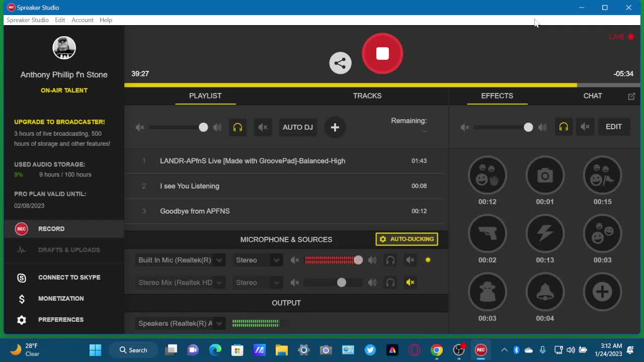This screenshot has width=644, height=362.
Task: Select track Goodbye from APFNS
Action: coord(284,211)
